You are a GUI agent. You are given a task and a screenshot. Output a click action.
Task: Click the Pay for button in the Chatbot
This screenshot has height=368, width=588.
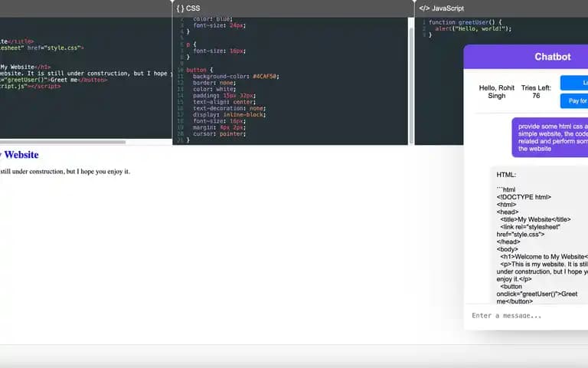point(574,101)
